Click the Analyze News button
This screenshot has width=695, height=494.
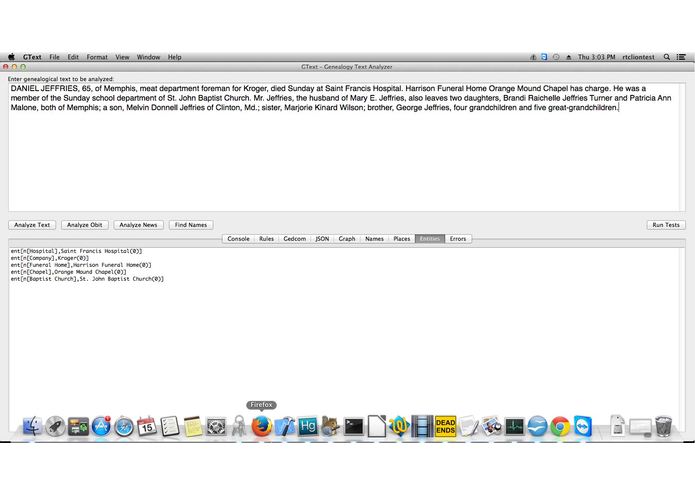pos(138,225)
